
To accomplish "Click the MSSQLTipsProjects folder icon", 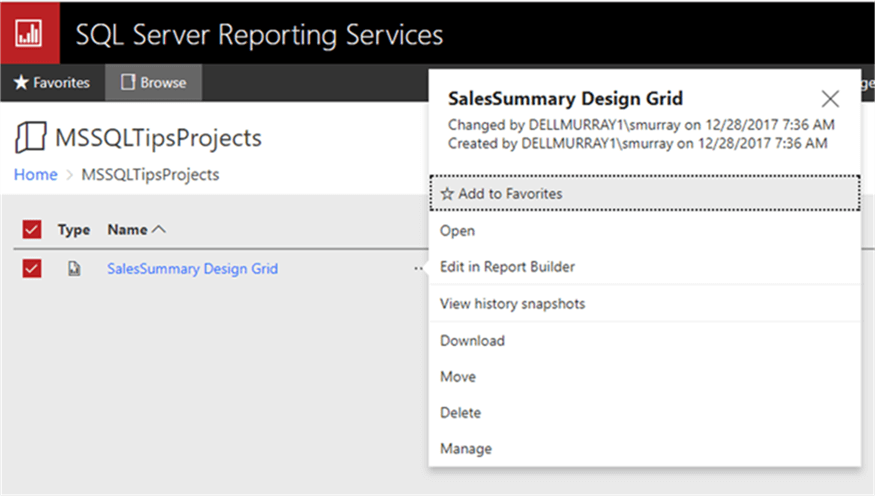I will coord(30,137).
